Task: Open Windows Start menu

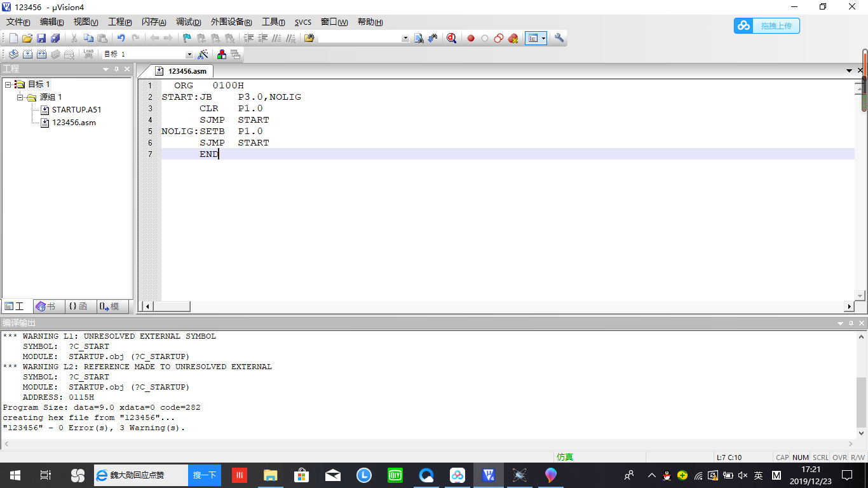Action: pyautogui.click(x=15, y=475)
